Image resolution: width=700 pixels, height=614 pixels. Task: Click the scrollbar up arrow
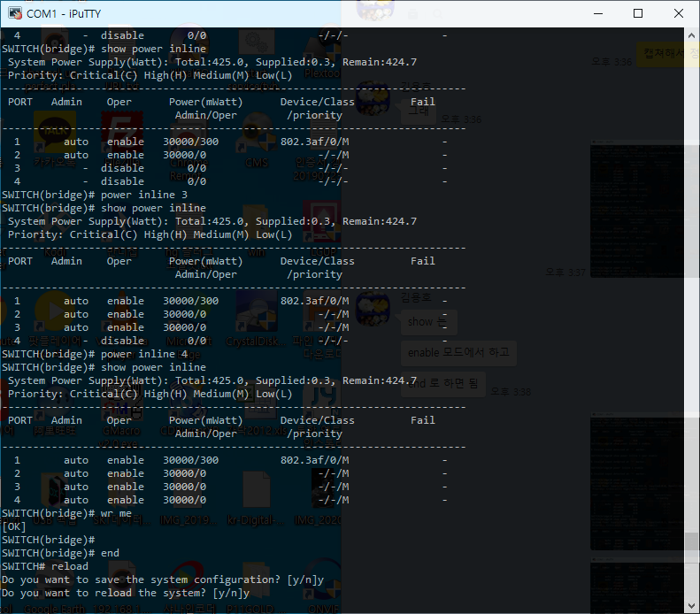point(691,35)
